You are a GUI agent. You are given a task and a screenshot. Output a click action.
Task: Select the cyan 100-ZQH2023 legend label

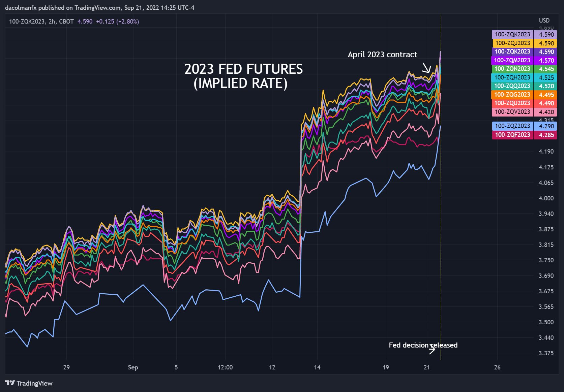[x=512, y=77]
